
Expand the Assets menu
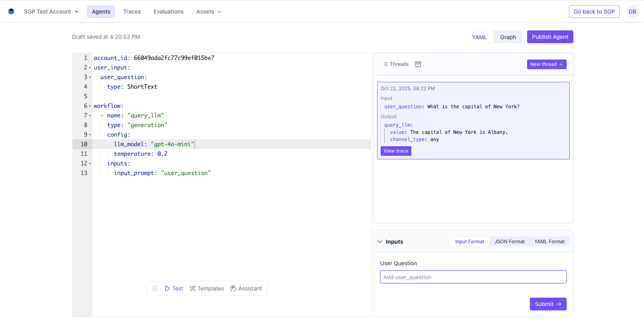[x=209, y=12]
